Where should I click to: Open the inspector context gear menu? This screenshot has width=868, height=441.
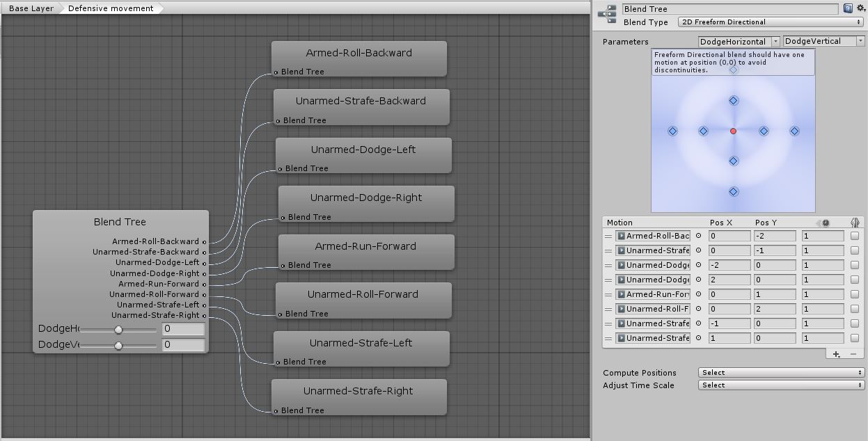pos(860,8)
